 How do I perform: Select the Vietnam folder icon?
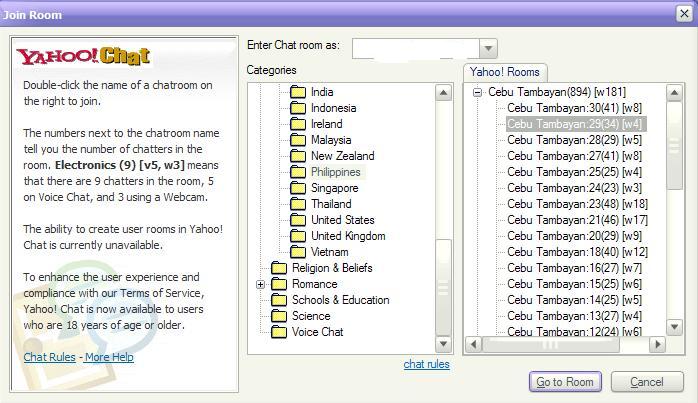297,252
